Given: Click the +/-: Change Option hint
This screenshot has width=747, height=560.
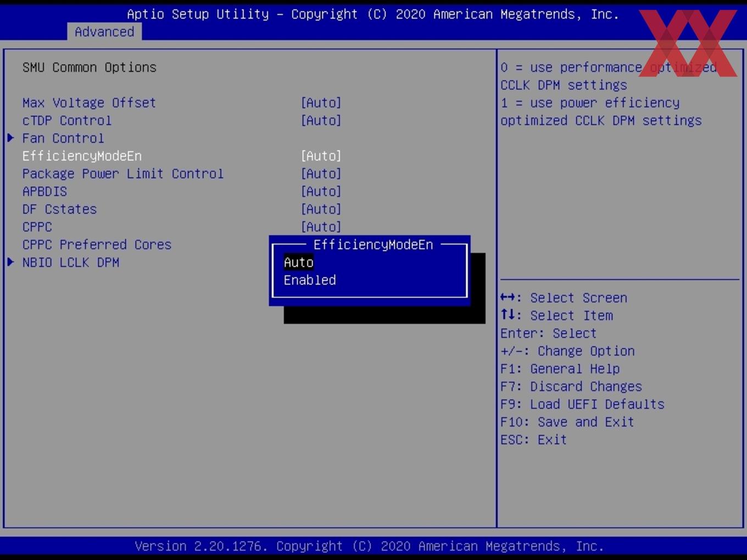Looking at the screenshot, I should point(567,351).
